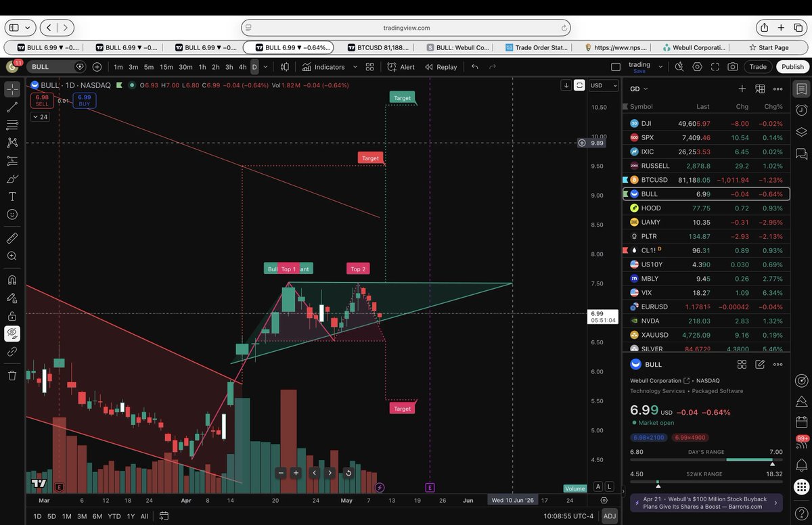Create an Alert from the toolbar
Image resolution: width=812 pixels, height=525 pixels.
click(401, 67)
